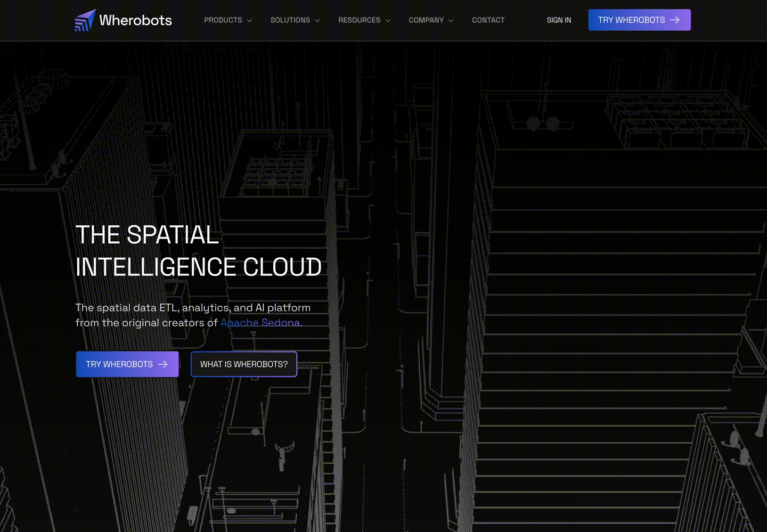Go to the Contact page
This screenshot has width=767, height=532.
pyautogui.click(x=488, y=20)
